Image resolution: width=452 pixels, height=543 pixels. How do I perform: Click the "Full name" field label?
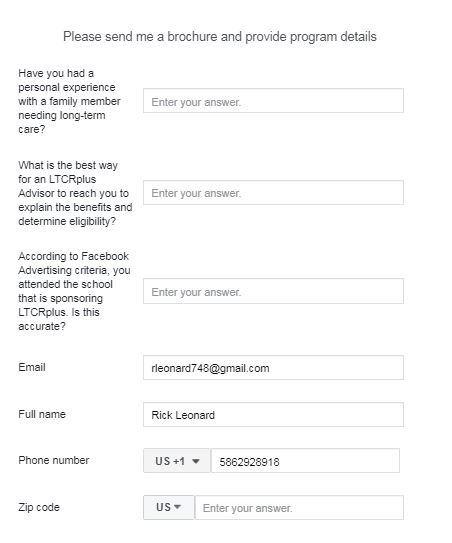pyautogui.click(x=42, y=414)
